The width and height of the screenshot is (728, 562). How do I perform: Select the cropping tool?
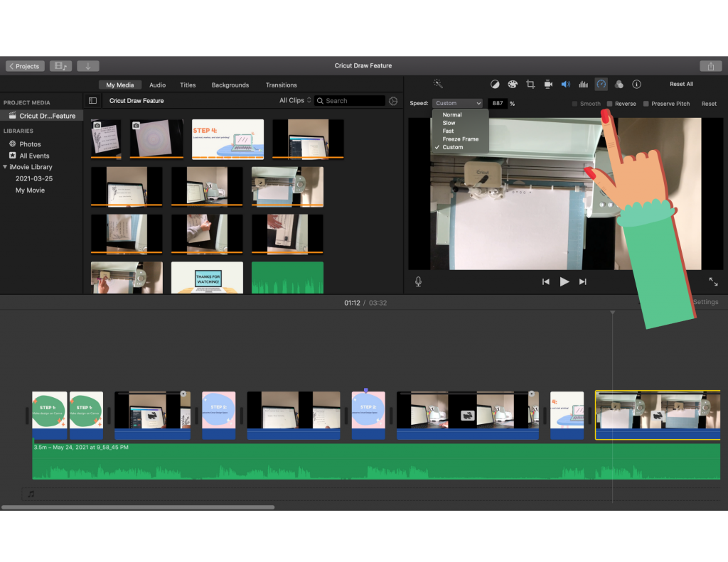(530, 84)
